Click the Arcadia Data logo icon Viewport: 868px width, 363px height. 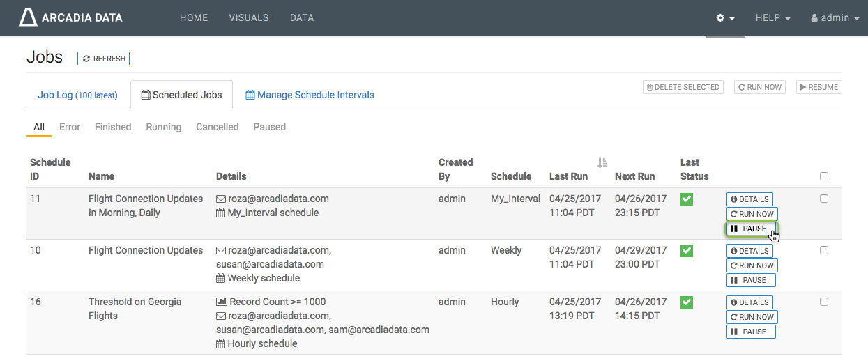click(x=28, y=17)
